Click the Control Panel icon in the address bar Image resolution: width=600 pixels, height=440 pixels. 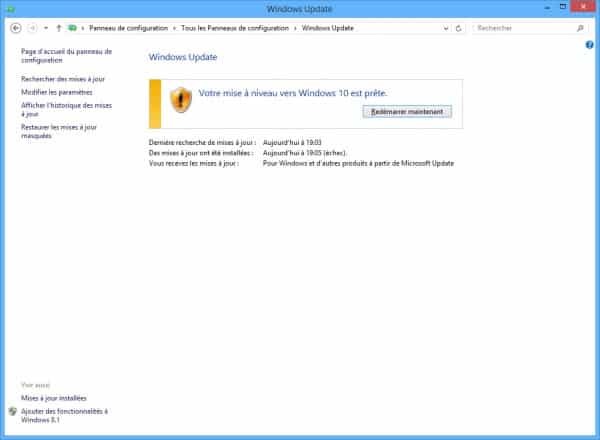(72, 28)
